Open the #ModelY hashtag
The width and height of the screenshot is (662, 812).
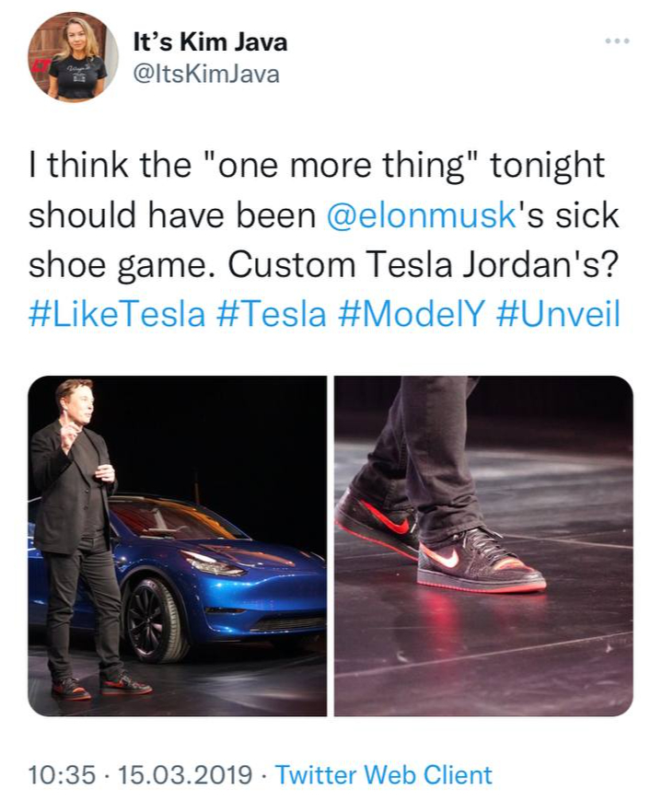(x=412, y=314)
